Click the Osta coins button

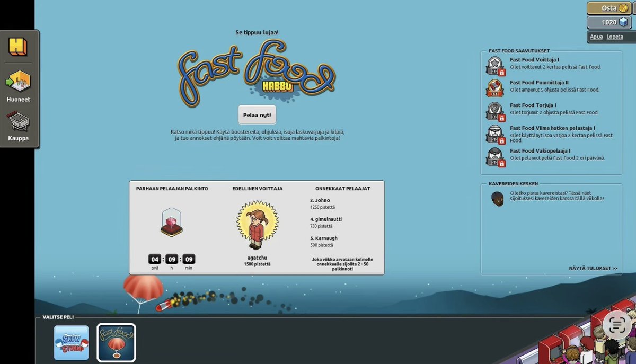(x=609, y=8)
